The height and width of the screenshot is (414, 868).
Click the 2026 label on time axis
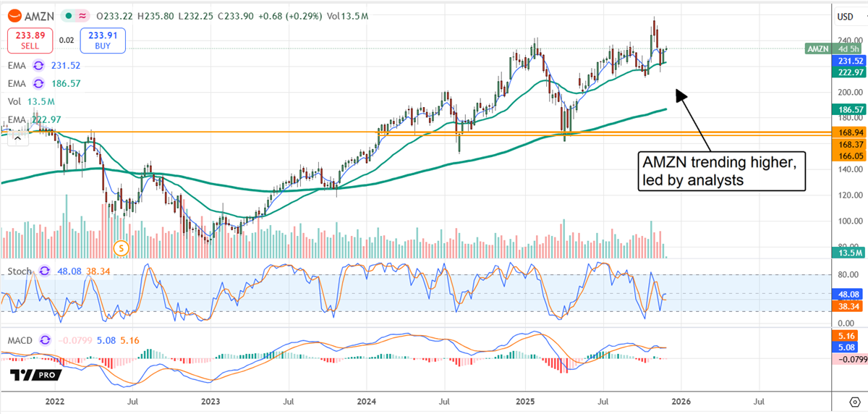click(x=681, y=400)
